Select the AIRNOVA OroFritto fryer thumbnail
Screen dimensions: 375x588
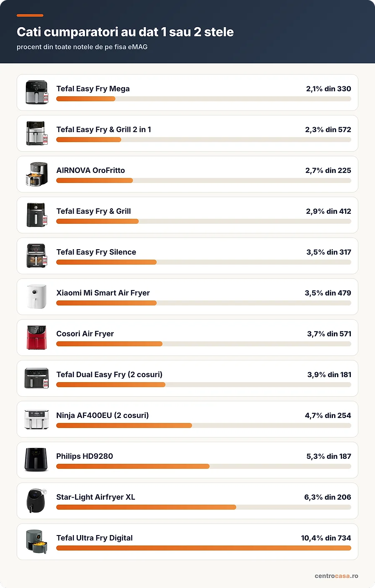tap(37, 174)
